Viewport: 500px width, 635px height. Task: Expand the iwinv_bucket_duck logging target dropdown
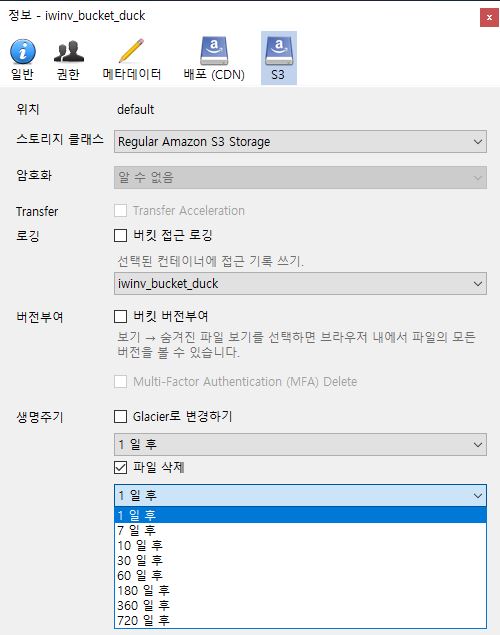click(300, 283)
